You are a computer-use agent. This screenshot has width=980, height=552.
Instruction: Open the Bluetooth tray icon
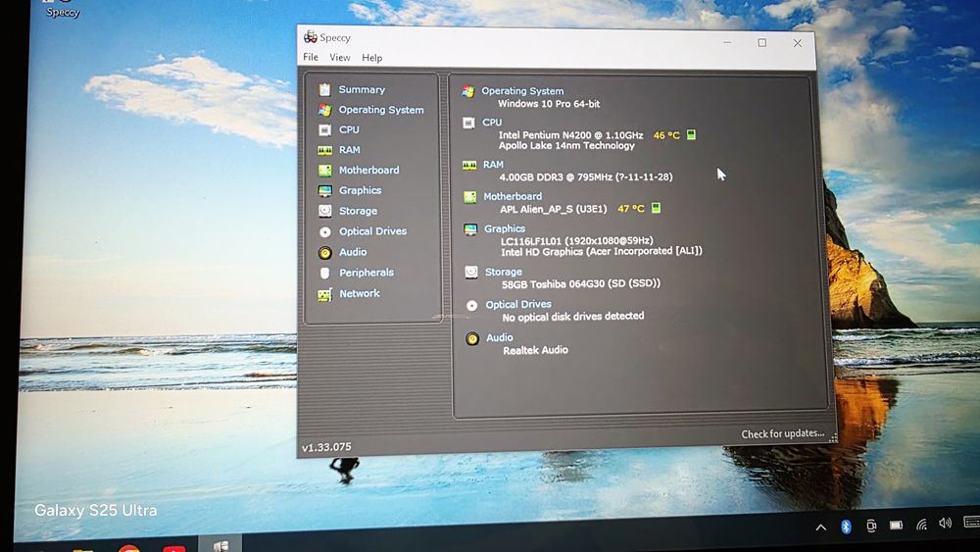(846, 527)
